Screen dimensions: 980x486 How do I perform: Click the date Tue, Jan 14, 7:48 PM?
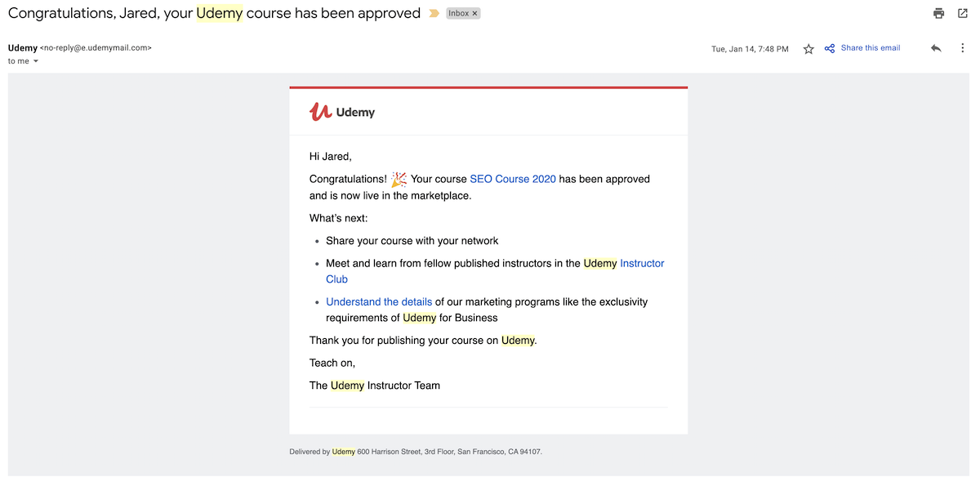tap(750, 49)
